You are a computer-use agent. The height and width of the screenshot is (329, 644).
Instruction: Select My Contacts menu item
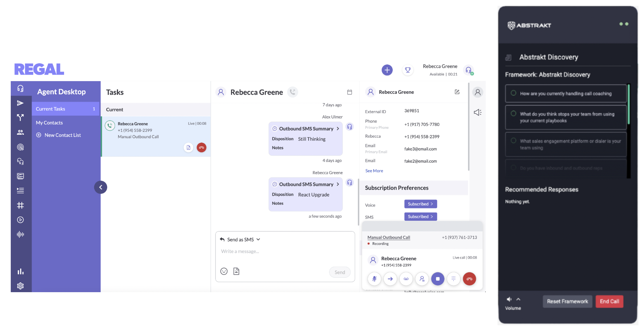[49, 123]
